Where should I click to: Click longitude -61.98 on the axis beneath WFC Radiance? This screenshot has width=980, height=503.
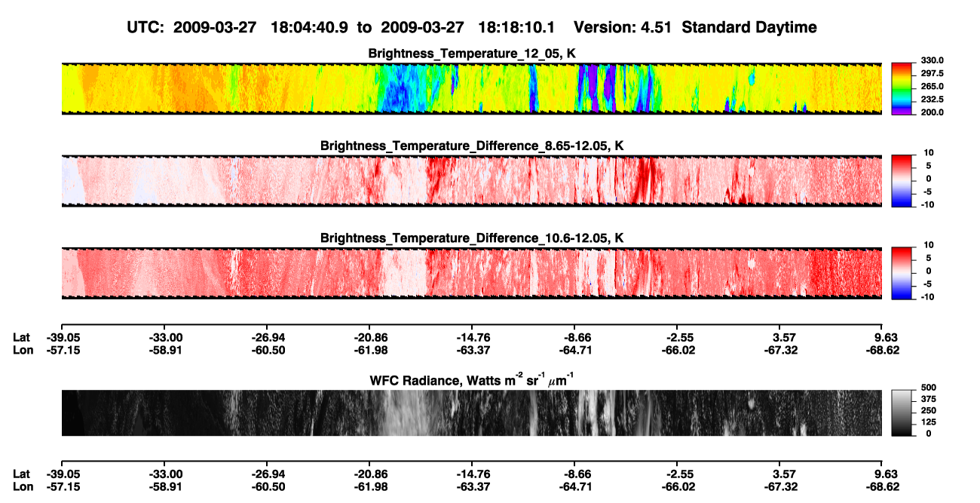[x=369, y=486]
